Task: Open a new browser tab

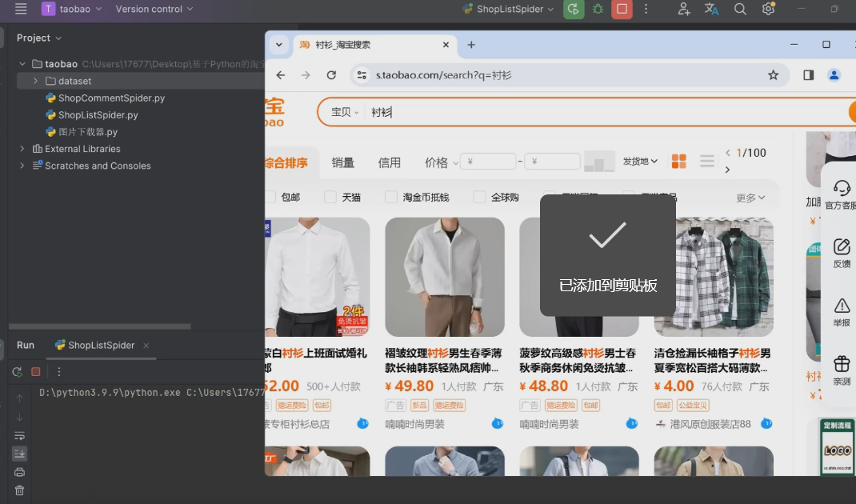Action: click(471, 45)
